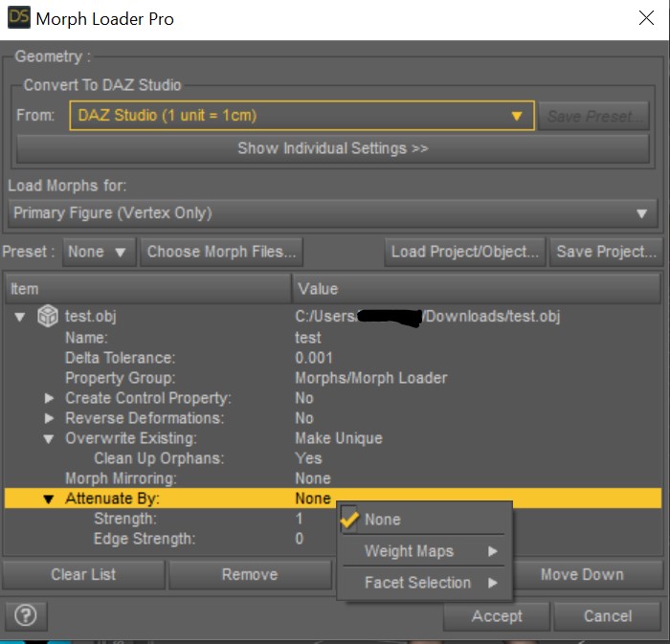Click Choose Morph Files button
The image size is (670, 644).
point(221,252)
